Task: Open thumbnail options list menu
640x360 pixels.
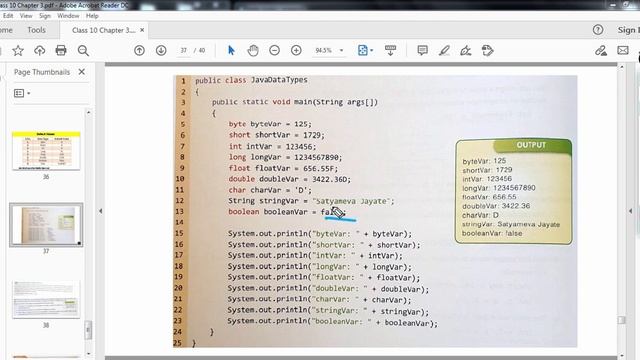Action: pyautogui.click(x=22, y=93)
